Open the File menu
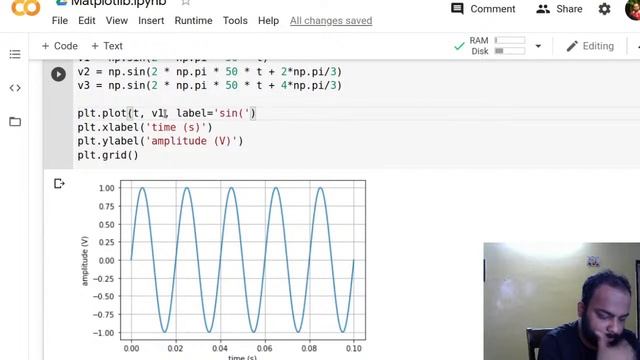 (x=60, y=20)
